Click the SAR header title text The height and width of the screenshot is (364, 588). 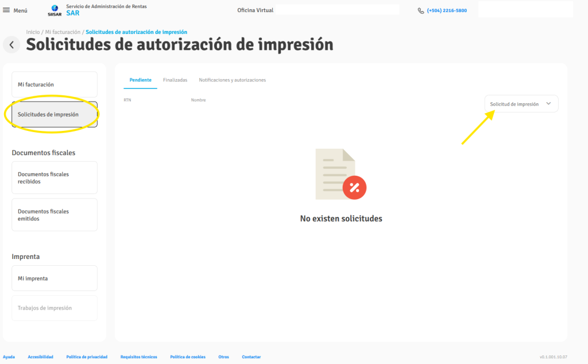[x=73, y=13]
